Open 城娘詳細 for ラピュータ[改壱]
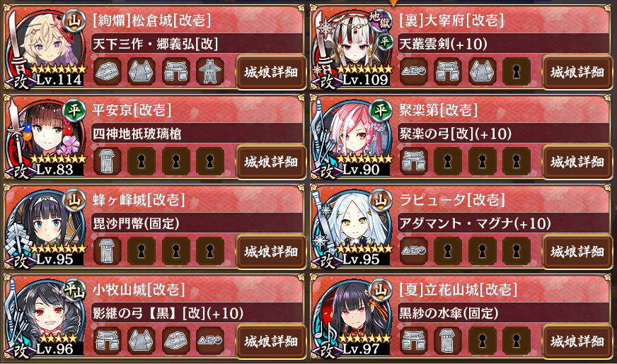Viewport: 617px width, 364px height. tap(577, 251)
